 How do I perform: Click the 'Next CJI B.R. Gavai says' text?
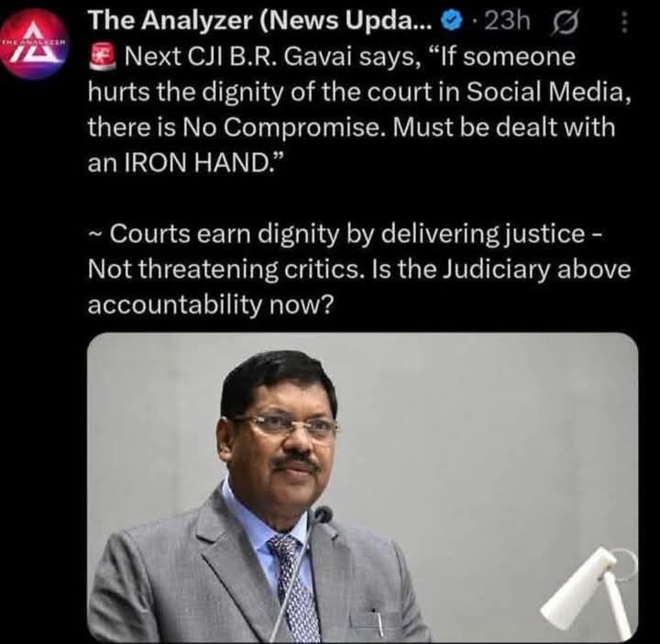[x=269, y=57]
